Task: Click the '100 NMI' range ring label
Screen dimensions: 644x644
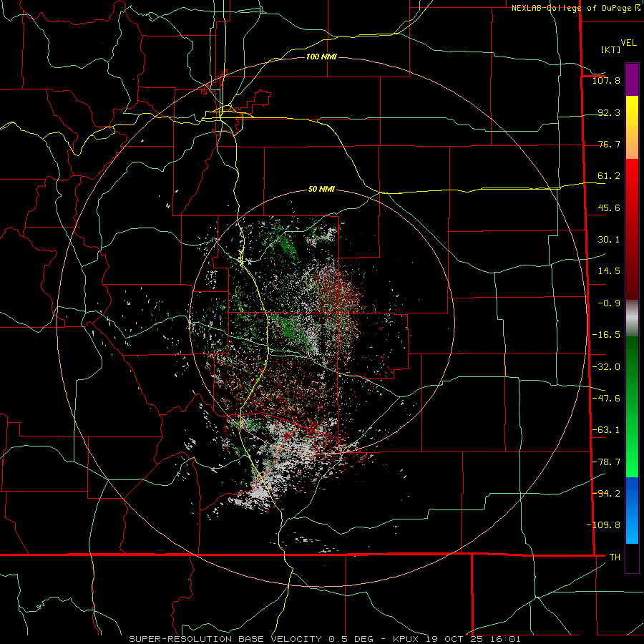Action: [x=321, y=57]
